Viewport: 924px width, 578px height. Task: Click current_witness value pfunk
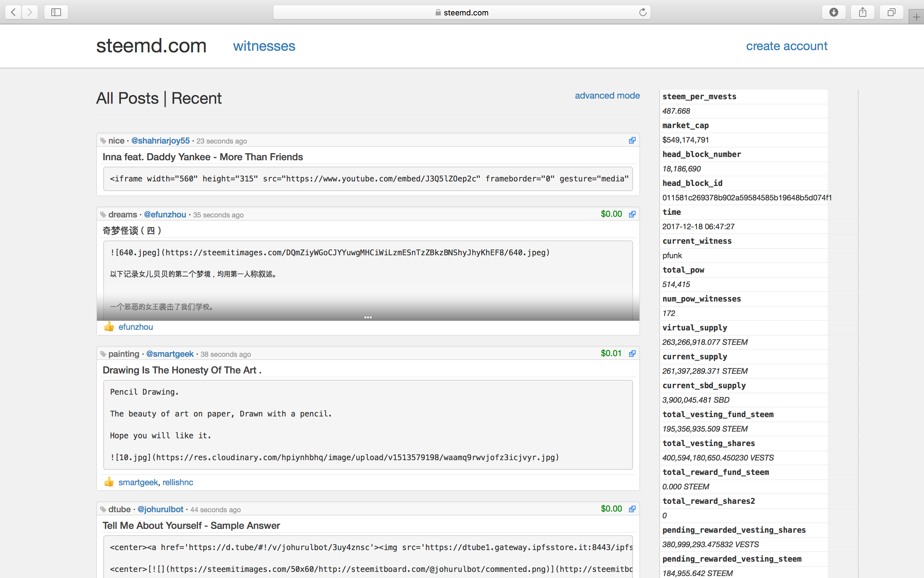(x=672, y=256)
